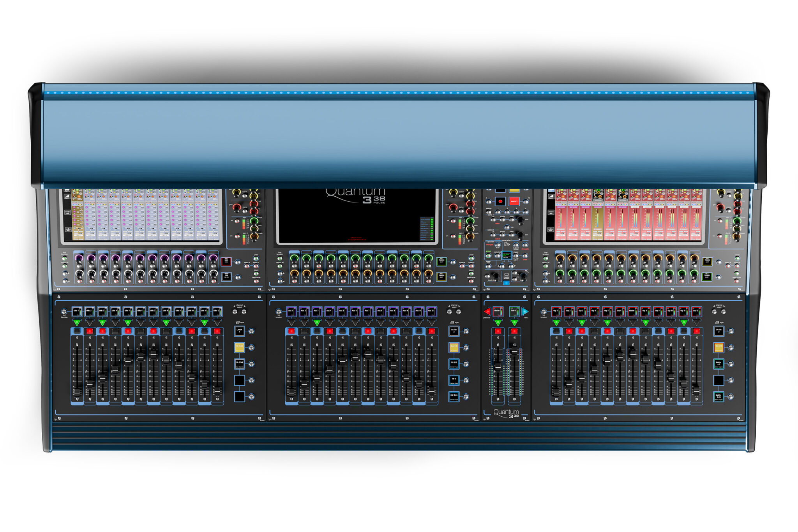The width and height of the screenshot is (798, 532).
Task: Toggle the red mute on Aux 1
Action: click(291, 331)
